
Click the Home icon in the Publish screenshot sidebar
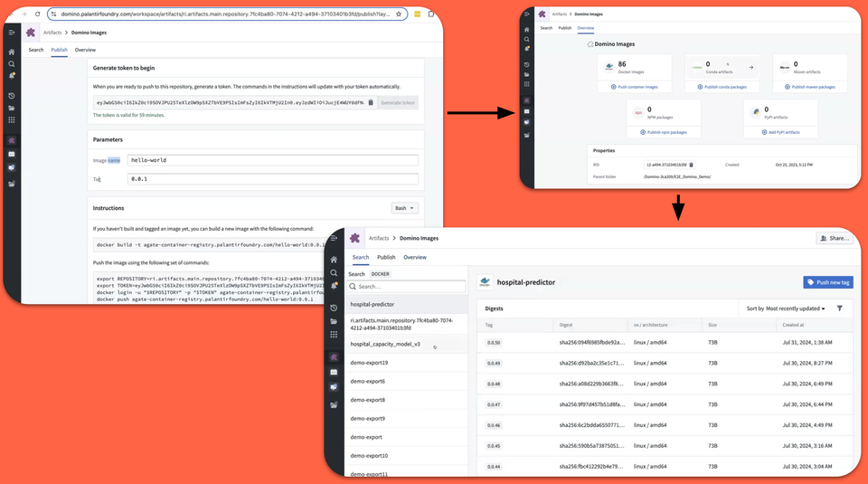12,52
